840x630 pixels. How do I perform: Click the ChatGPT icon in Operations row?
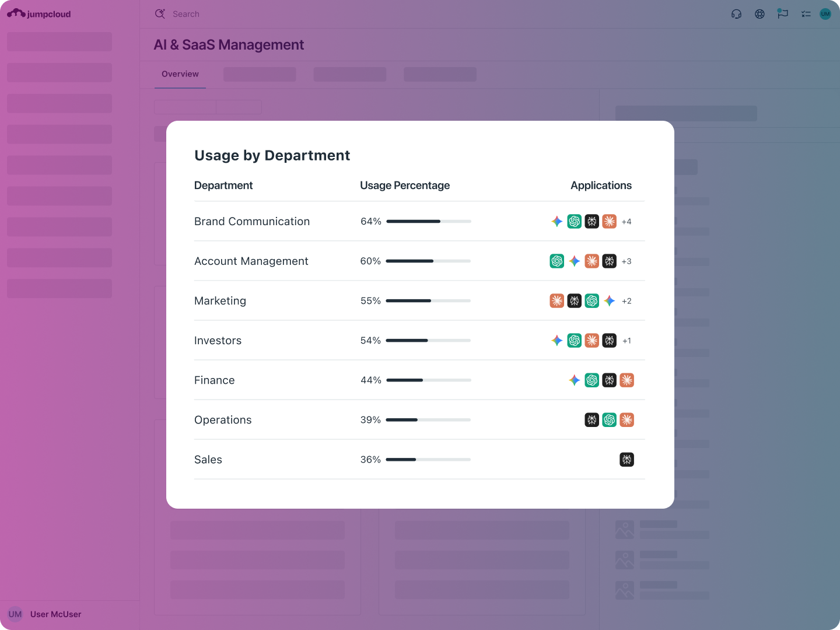(x=610, y=420)
